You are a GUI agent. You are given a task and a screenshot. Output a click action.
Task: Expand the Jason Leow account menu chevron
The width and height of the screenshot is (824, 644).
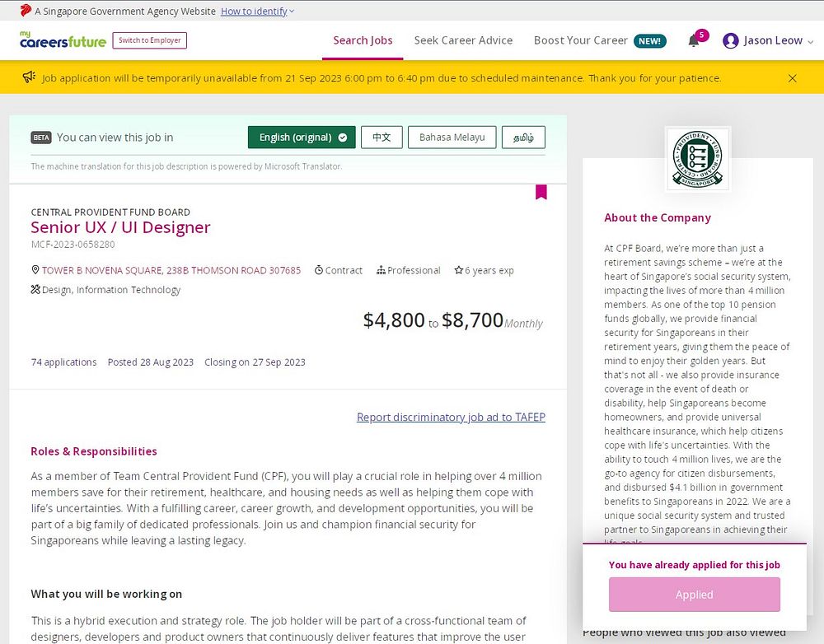pos(810,41)
